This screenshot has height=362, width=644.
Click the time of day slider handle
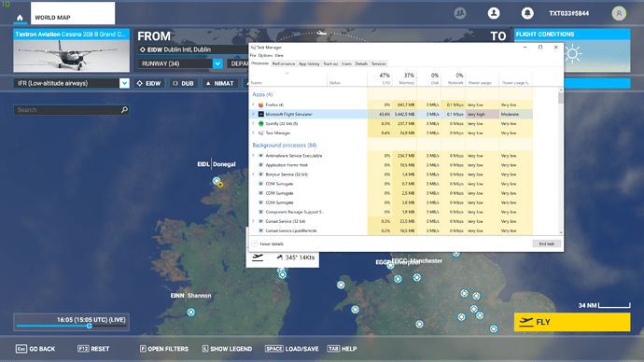(x=89, y=326)
